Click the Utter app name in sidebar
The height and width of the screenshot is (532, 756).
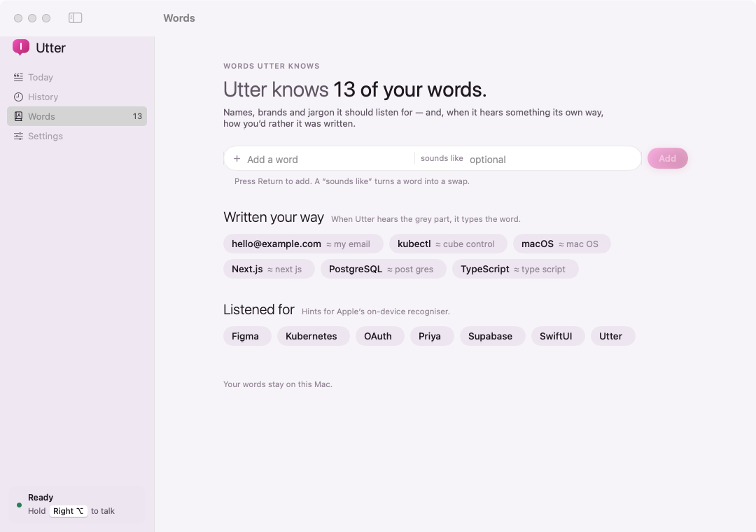(x=50, y=48)
